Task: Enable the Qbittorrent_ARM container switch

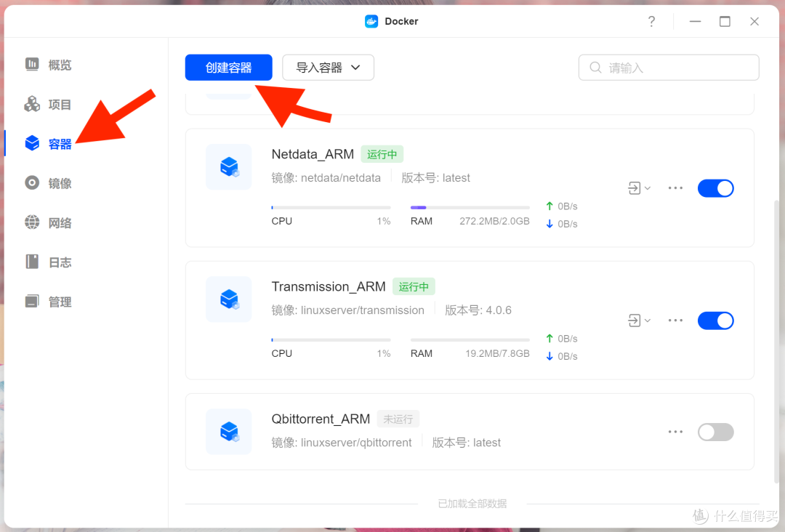Action: [716, 432]
